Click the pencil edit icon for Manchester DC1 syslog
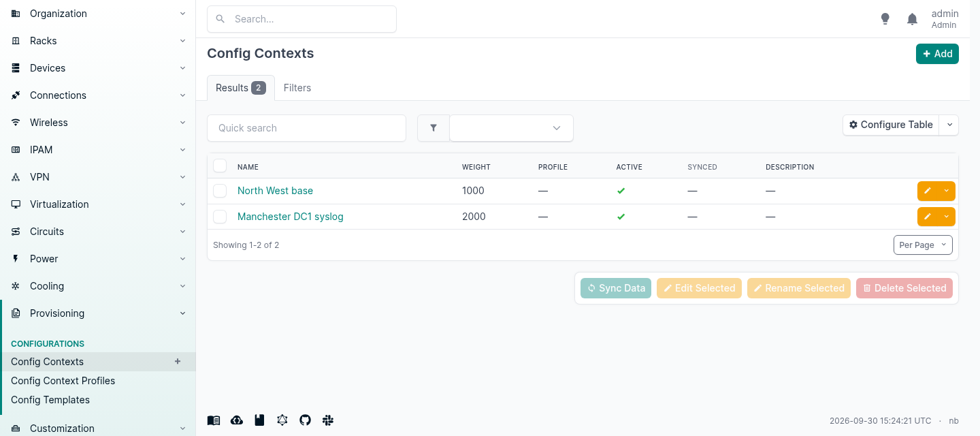The image size is (980, 436). (928, 217)
